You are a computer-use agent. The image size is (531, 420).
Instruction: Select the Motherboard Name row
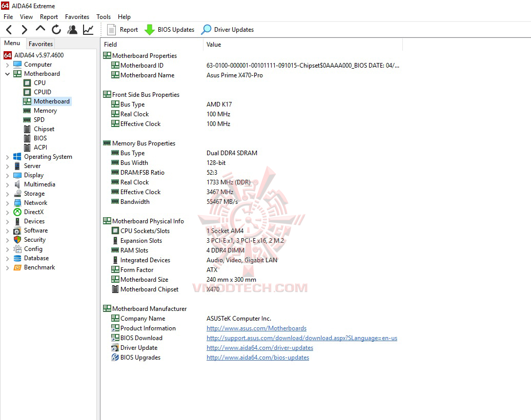[252, 75]
